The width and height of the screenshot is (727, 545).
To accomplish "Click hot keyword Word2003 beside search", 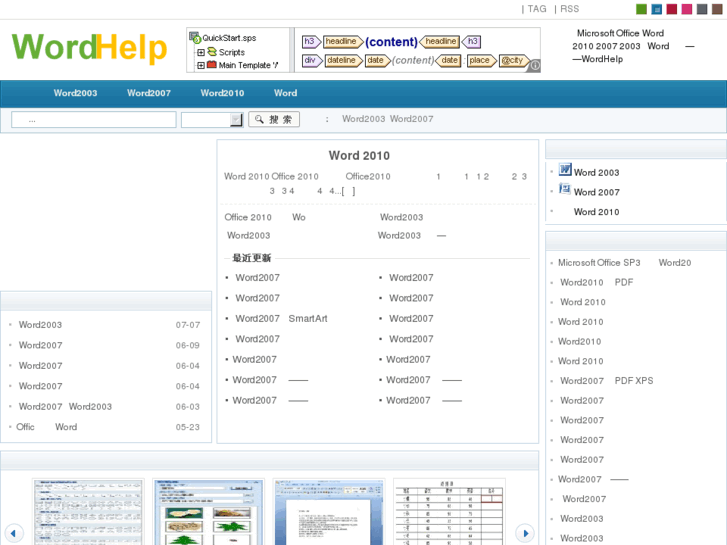I will 364,119.
